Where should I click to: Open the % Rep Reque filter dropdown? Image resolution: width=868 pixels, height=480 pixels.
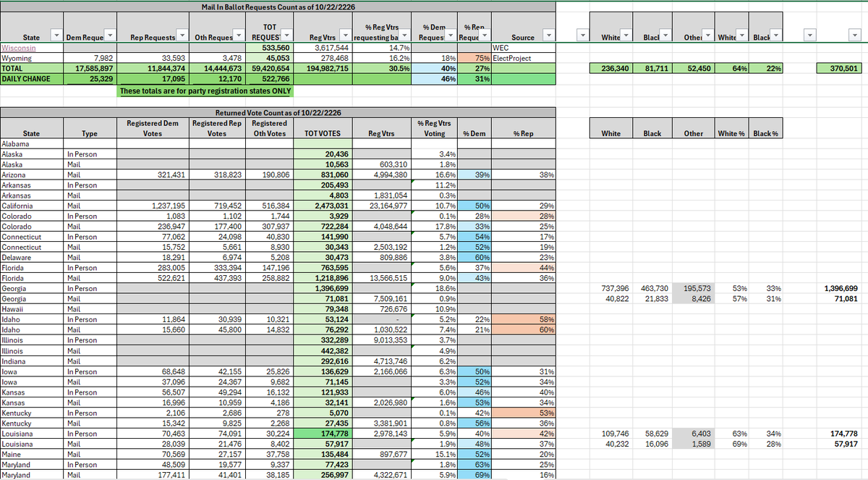485,37
